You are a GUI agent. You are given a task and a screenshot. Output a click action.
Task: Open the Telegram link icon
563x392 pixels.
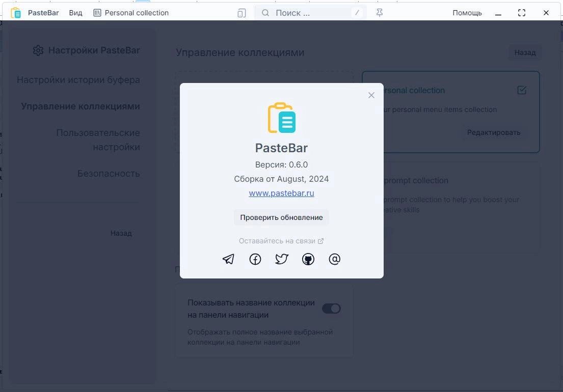pyautogui.click(x=228, y=259)
